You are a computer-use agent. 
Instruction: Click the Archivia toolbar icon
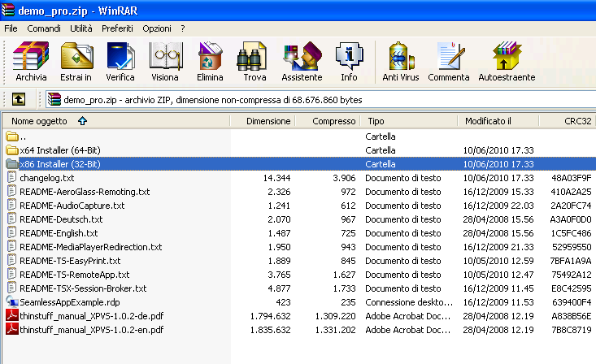coord(31,56)
